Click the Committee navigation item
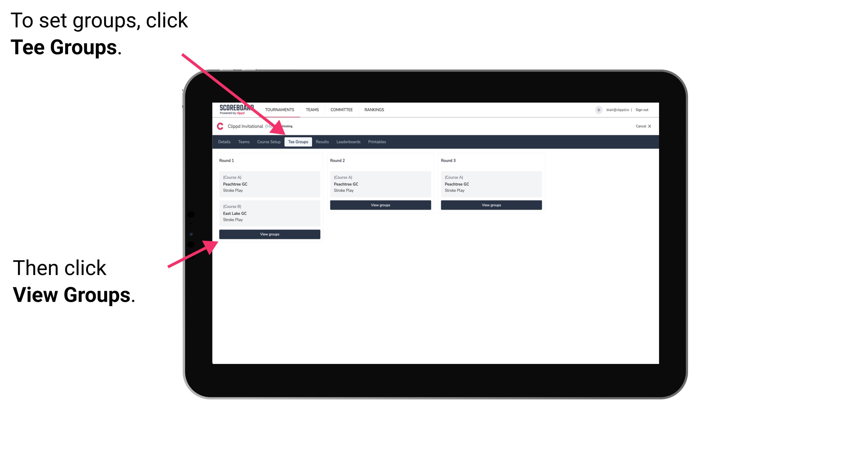 [342, 109]
